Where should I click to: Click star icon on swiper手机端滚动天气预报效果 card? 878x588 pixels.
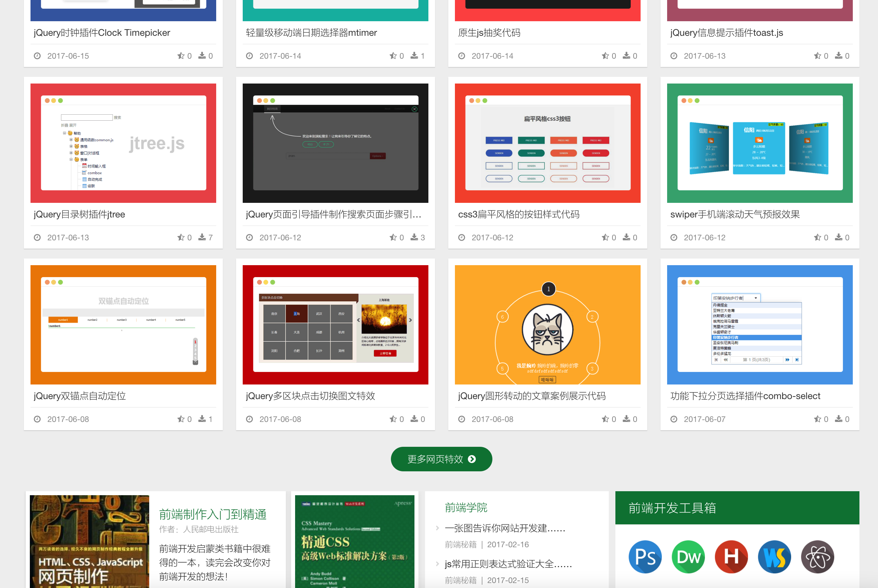pyautogui.click(x=818, y=237)
